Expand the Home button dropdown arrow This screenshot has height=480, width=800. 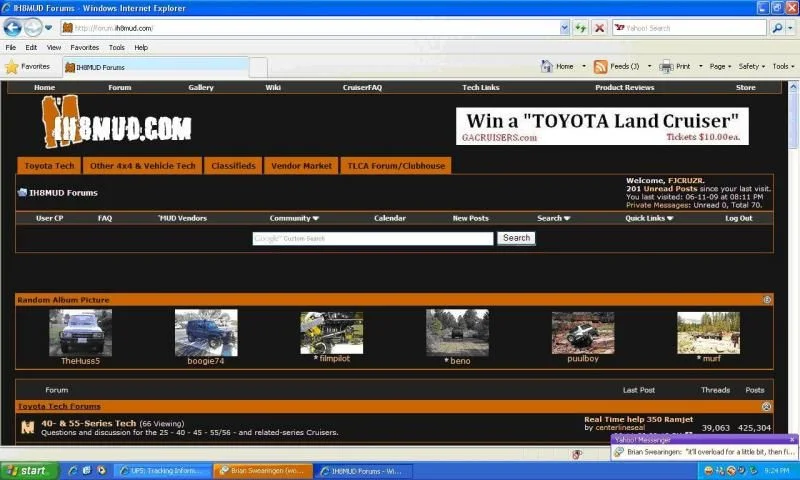click(584, 66)
